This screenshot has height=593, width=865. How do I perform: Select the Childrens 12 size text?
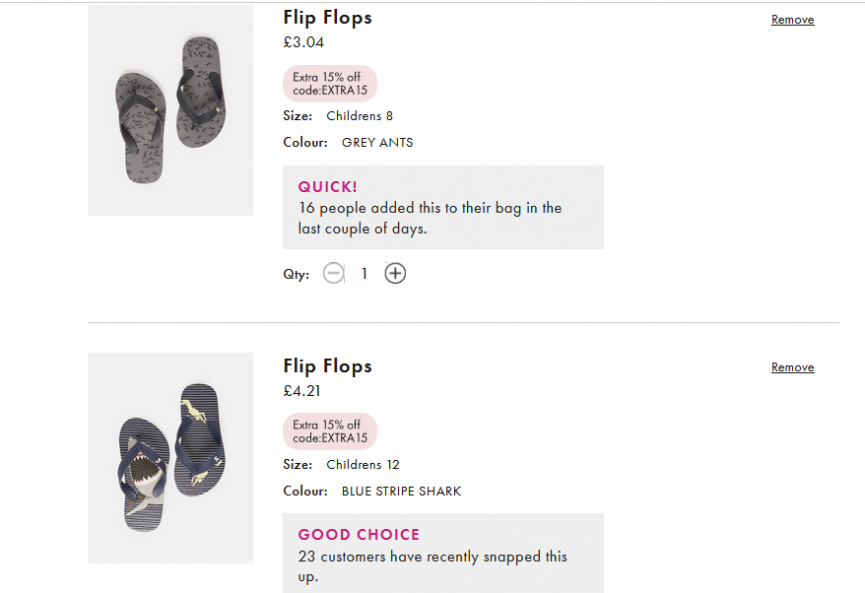(362, 464)
